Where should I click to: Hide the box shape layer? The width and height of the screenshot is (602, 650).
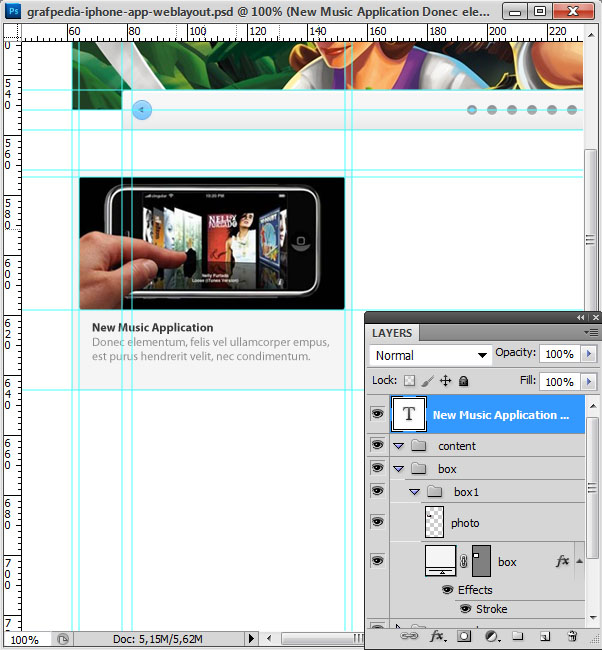[x=377, y=561]
